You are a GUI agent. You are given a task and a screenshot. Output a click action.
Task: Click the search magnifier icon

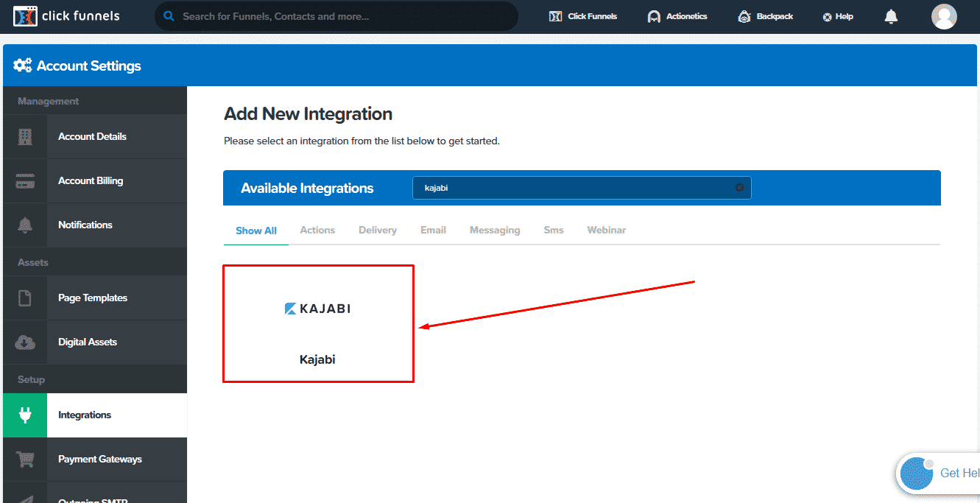tap(169, 16)
